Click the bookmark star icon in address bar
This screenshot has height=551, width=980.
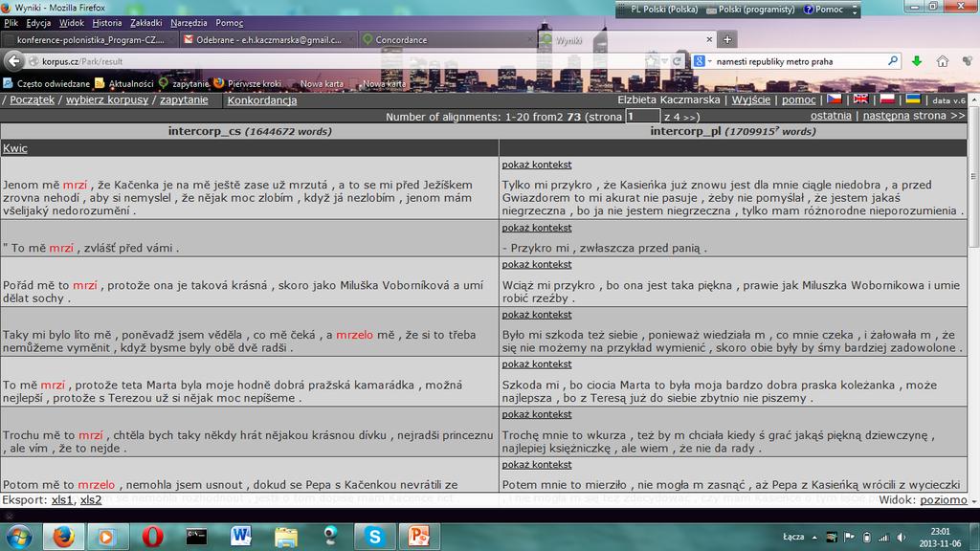[x=652, y=61]
